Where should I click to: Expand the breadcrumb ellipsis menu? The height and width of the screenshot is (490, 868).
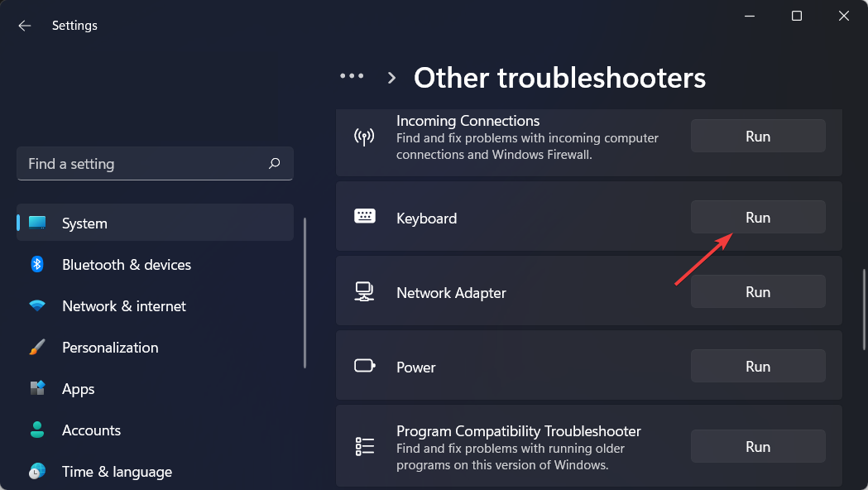352,75
